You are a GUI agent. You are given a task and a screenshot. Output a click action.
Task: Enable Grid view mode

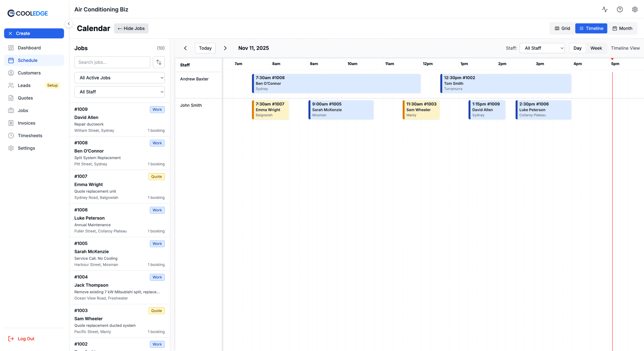pos(562,28)
